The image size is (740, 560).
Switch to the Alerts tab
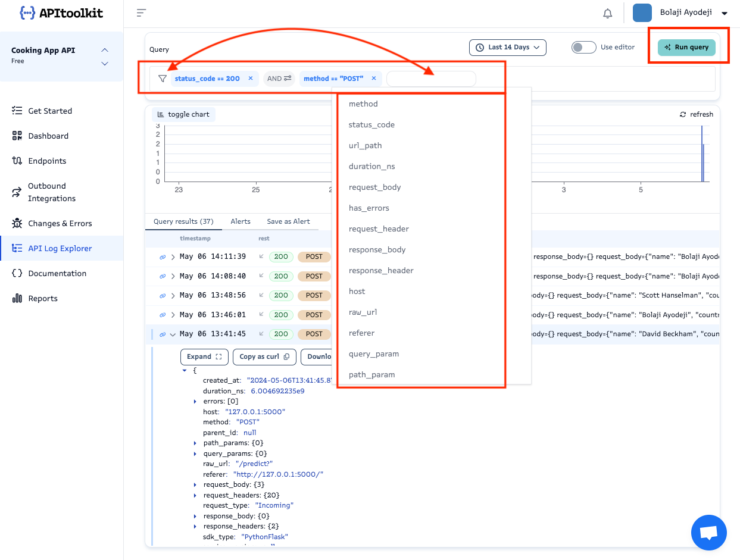pos(241,221)
